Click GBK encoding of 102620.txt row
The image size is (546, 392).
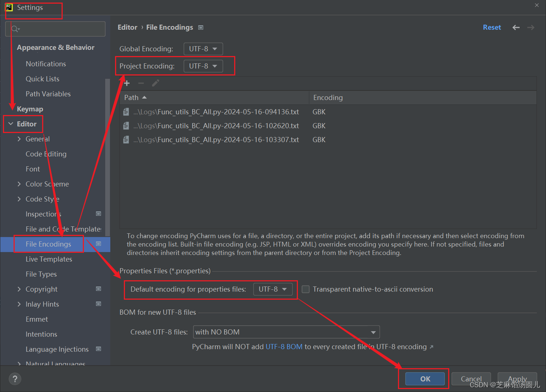click(319, 126)
